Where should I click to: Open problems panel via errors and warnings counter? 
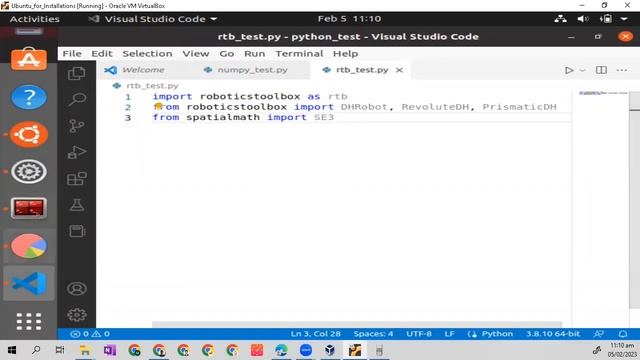90,334
